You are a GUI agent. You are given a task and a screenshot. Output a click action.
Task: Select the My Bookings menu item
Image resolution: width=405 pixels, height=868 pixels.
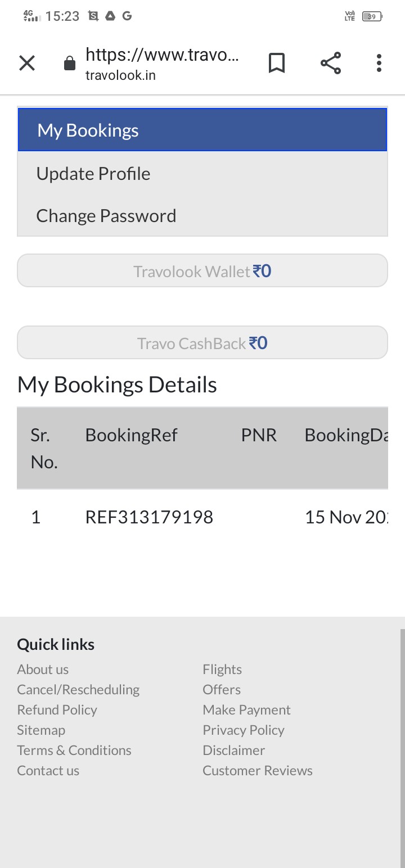[202, 130]
